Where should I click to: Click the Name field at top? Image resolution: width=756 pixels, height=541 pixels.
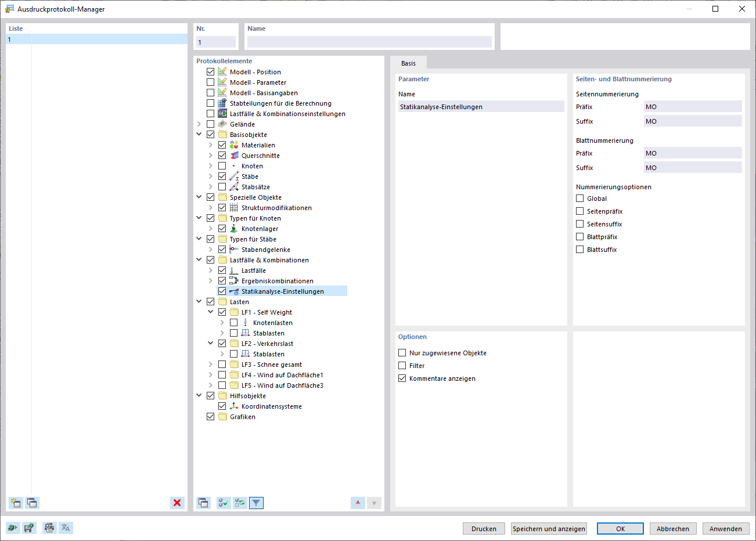[369, 42]
